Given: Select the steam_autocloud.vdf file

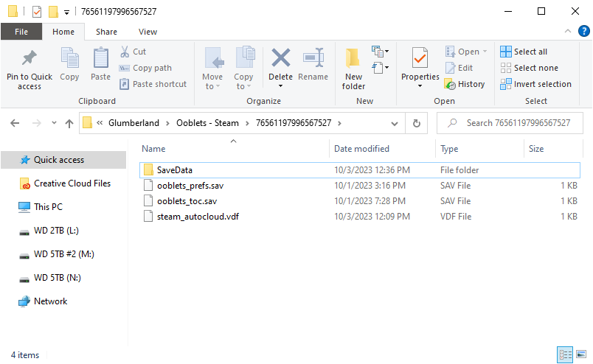Looking at the screenshot, I should pyautogui.click(x=359, y=217).
